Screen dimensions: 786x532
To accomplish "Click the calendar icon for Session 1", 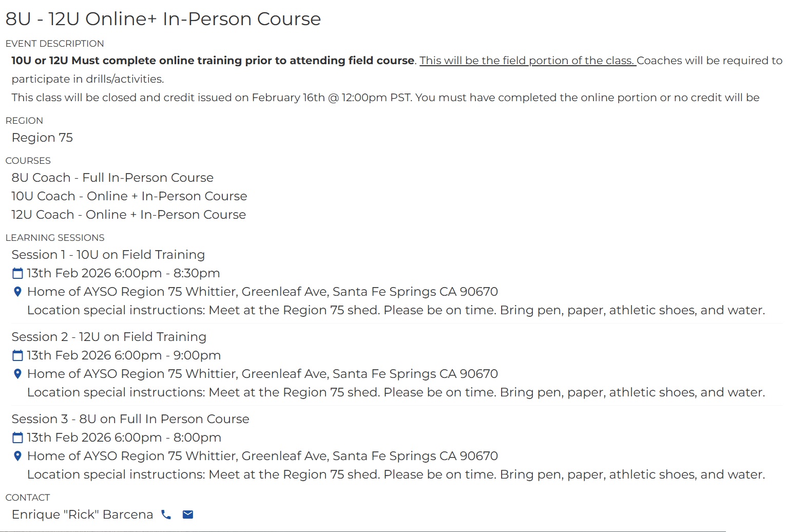I will [17, 273].
